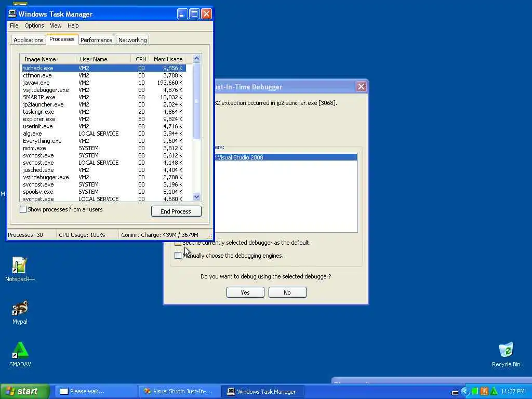This screenshot has height=399, width=532.
Task: Select svchost.exe row using 8,612 K
Action: pos(103,155)
